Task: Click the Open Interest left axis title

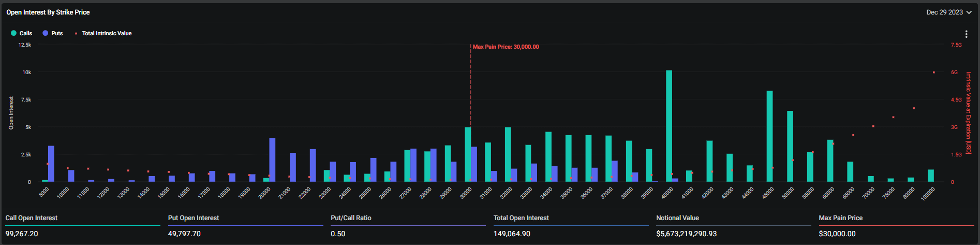Action: 11,112
